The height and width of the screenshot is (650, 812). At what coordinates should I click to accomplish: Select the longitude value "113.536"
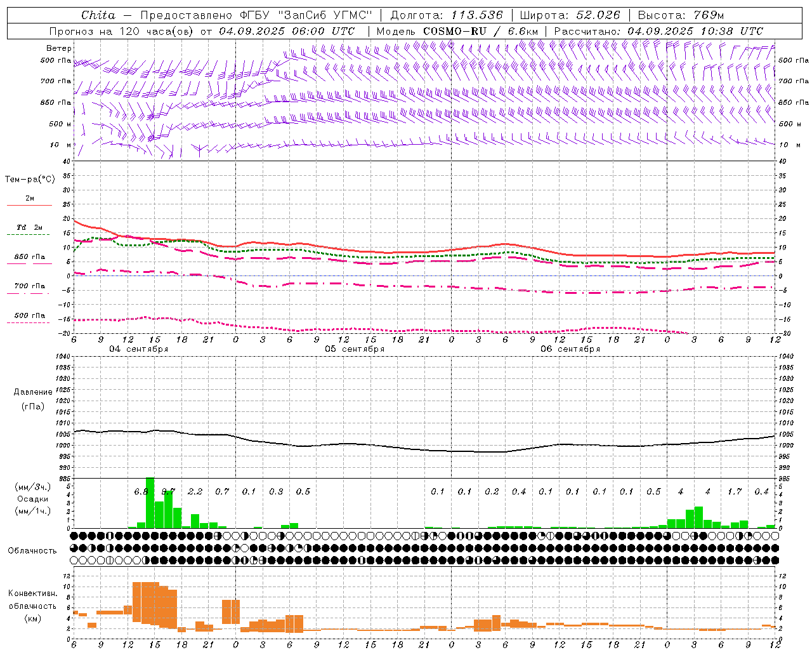click(477, 15)
